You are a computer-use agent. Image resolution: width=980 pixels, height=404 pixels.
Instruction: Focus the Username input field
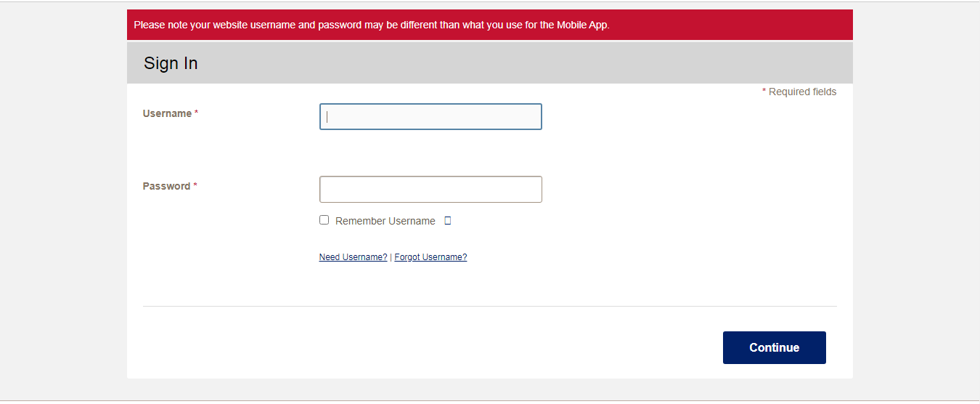click(x=430, y=117)
